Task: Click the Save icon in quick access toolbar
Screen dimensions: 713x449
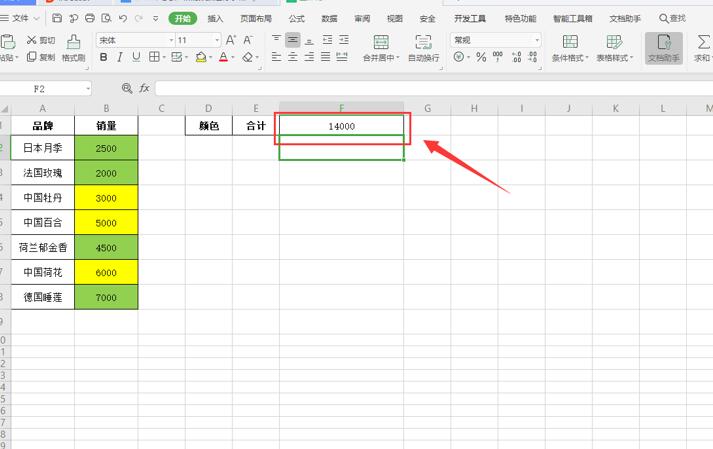Action: pyautogui.click(x=57, y=18)
